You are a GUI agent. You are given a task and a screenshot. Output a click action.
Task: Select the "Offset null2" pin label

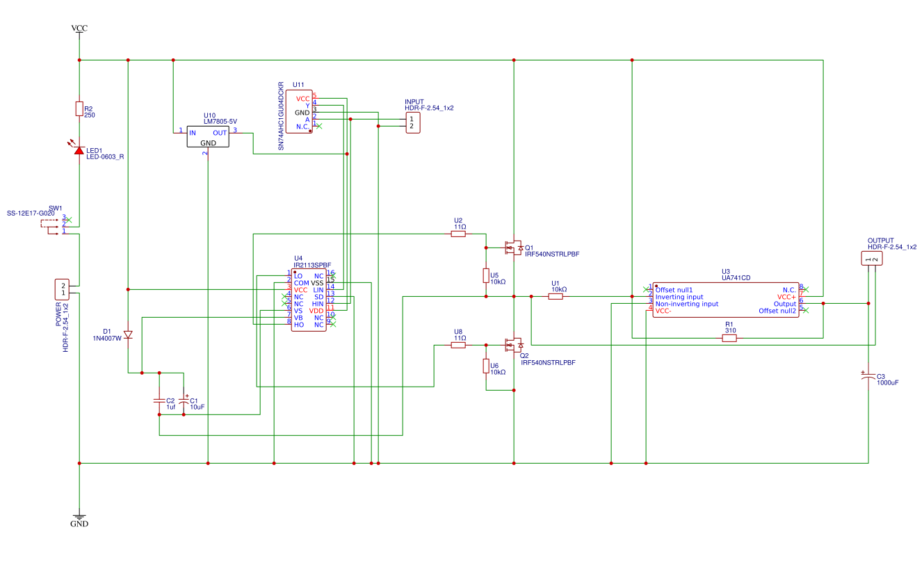pos(777,311)
